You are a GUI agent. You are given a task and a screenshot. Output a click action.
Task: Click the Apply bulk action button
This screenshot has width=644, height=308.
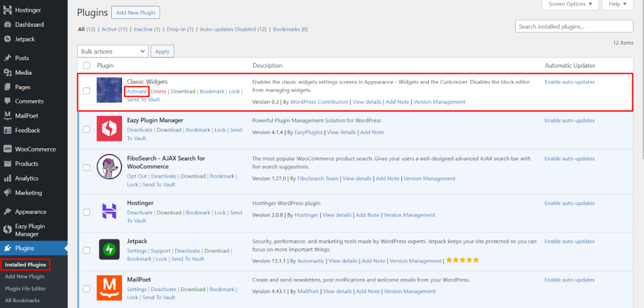tap(163, 52)
